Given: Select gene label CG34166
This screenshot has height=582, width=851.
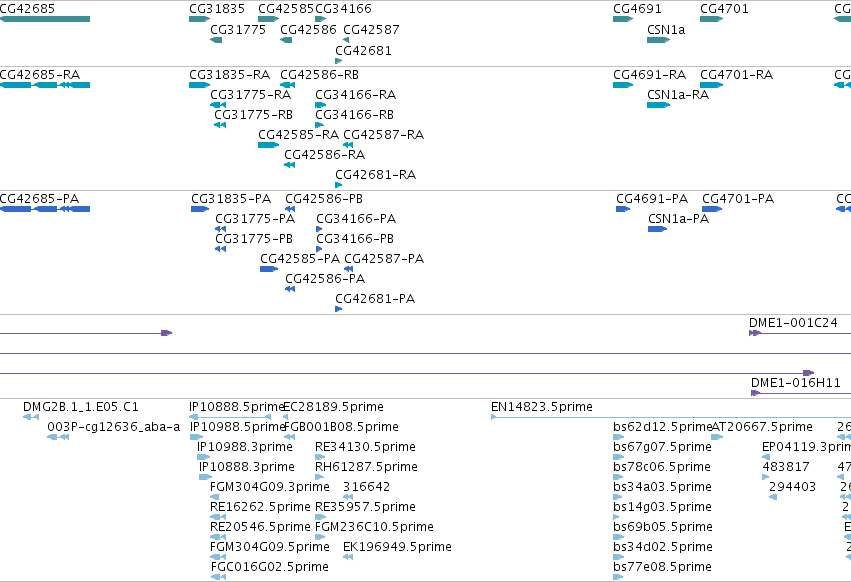Looking at the screenshot, I should tap(344, 9).
